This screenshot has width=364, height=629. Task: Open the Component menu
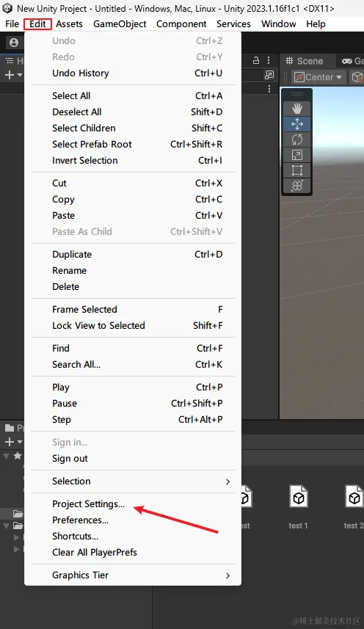(181, 24)
